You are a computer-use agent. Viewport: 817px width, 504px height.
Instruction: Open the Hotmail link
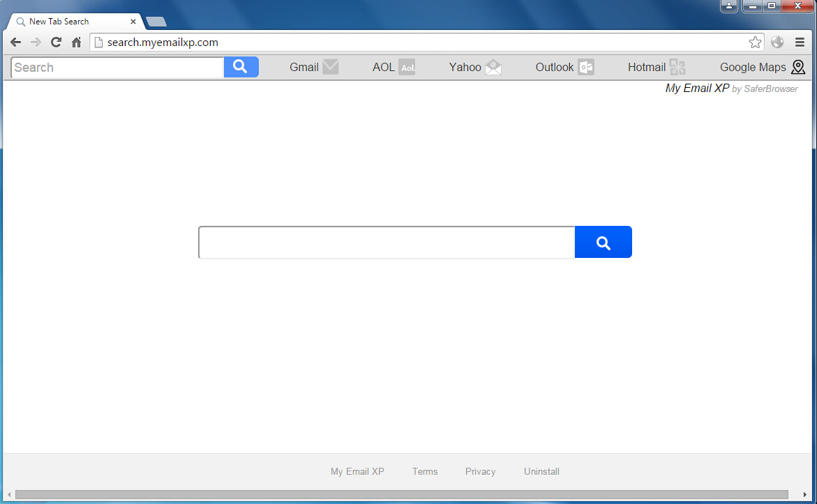pos(647,67)
